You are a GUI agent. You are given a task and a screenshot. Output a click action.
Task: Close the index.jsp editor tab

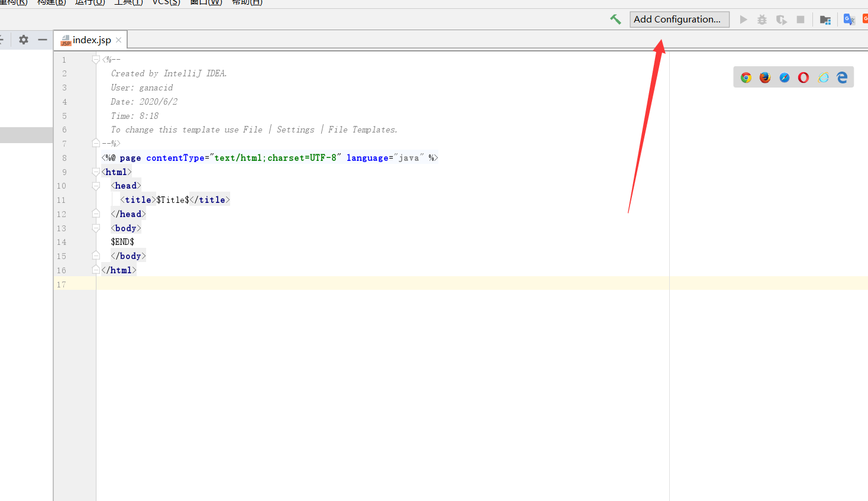click(x=119, y=40)
